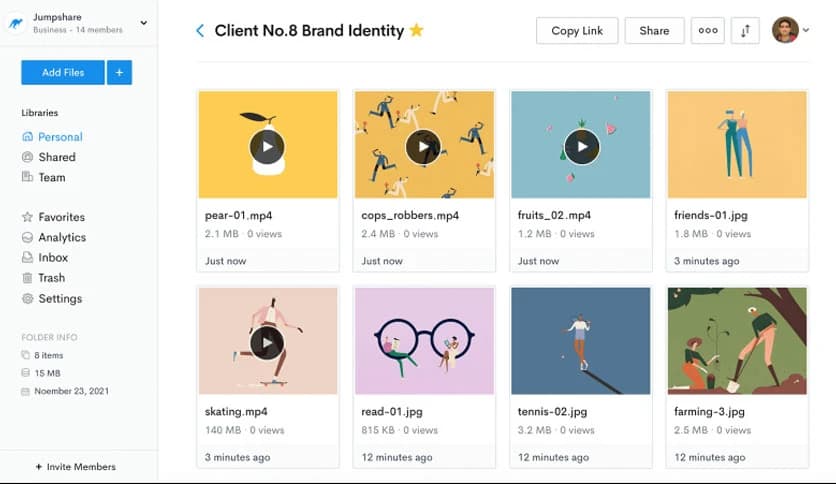
Task: Open the Trash in sidebar
Action: (x=51, y=278)
